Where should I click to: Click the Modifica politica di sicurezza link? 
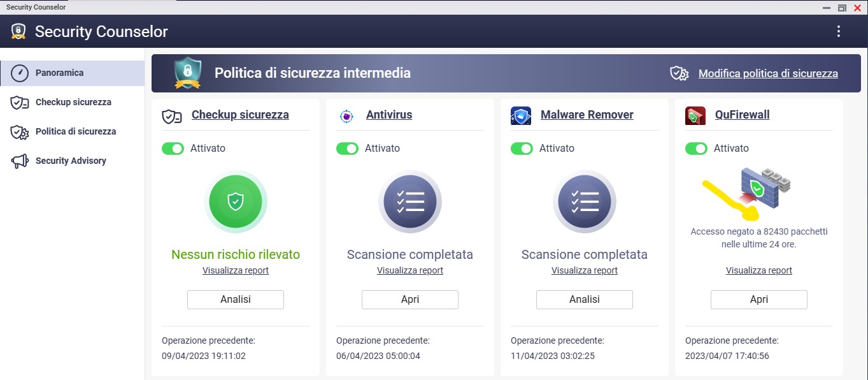(x=767, y=73)
